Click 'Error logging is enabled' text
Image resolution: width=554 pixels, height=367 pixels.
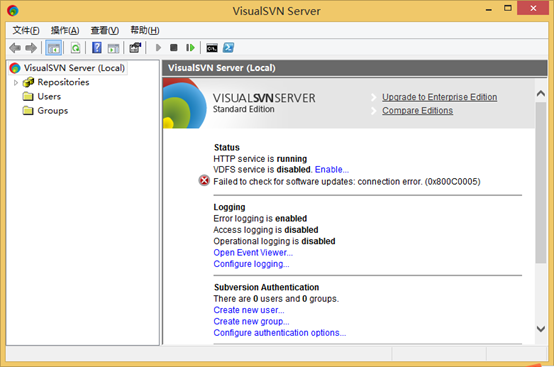click(x=260, y=218)
